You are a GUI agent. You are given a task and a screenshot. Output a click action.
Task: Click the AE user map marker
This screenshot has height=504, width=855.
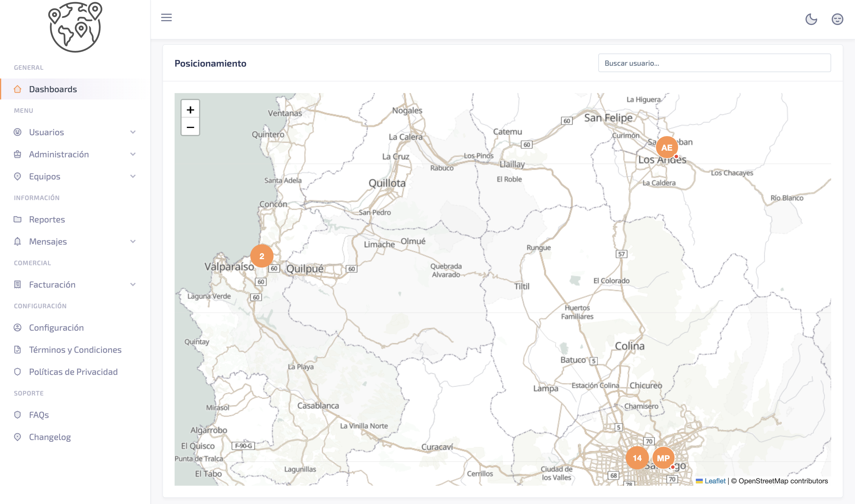click(x=666, y=147)
